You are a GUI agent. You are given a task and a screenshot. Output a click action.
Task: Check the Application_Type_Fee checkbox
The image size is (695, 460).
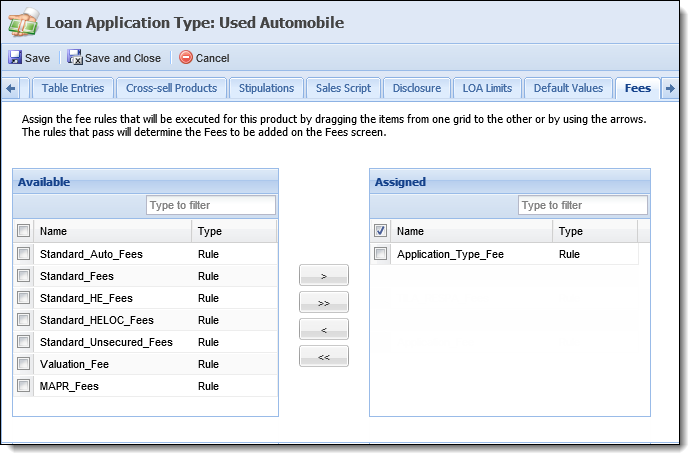[x=380, y=254]
